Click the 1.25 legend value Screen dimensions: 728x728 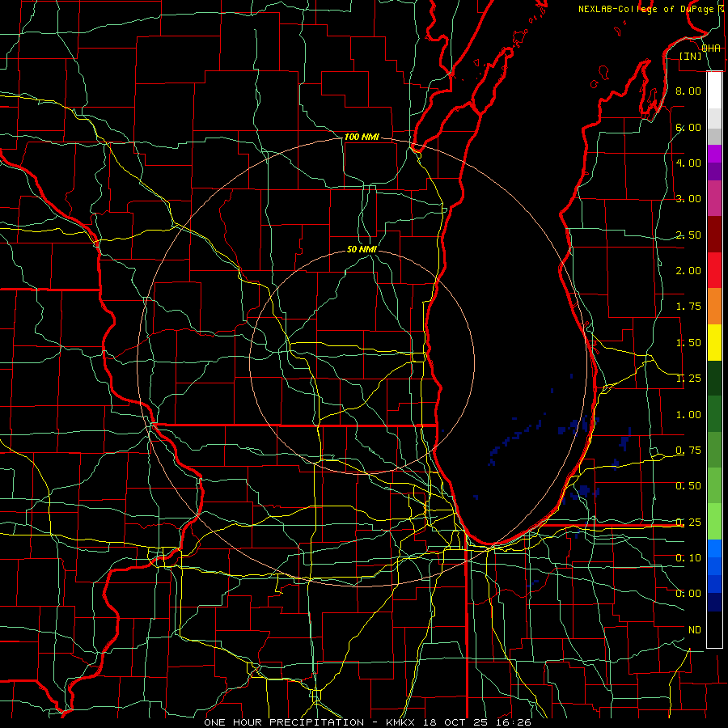(688, 379)
